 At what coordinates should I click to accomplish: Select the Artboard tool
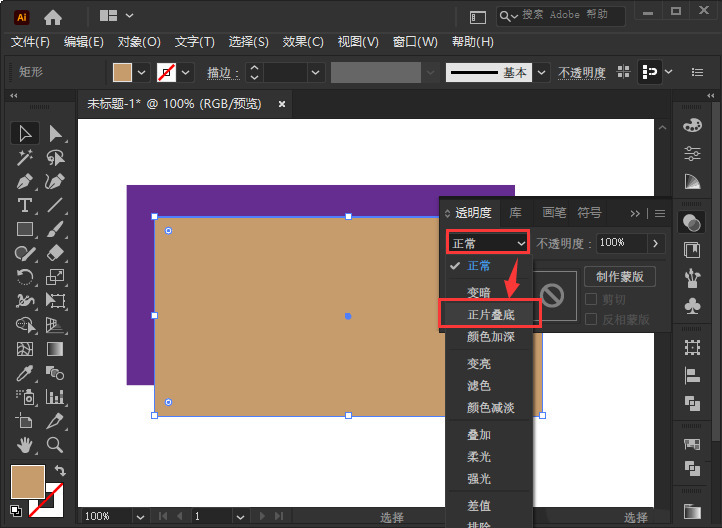tap(25, 421)
